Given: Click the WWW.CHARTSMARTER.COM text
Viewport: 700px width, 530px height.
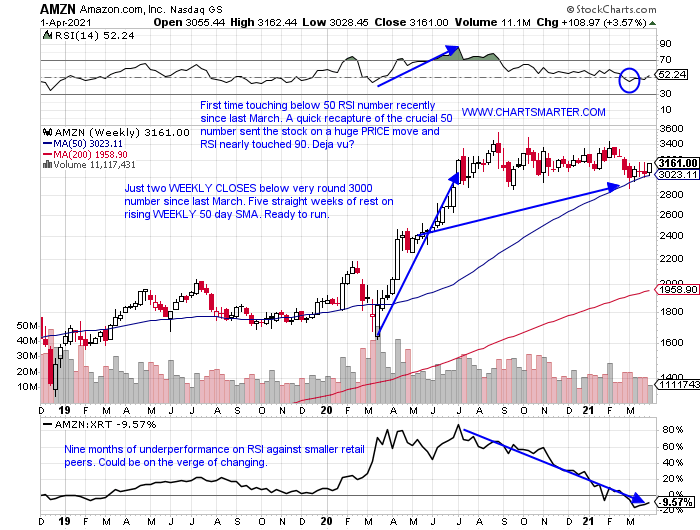Looking at the screenshot, I should coord(533,112).
